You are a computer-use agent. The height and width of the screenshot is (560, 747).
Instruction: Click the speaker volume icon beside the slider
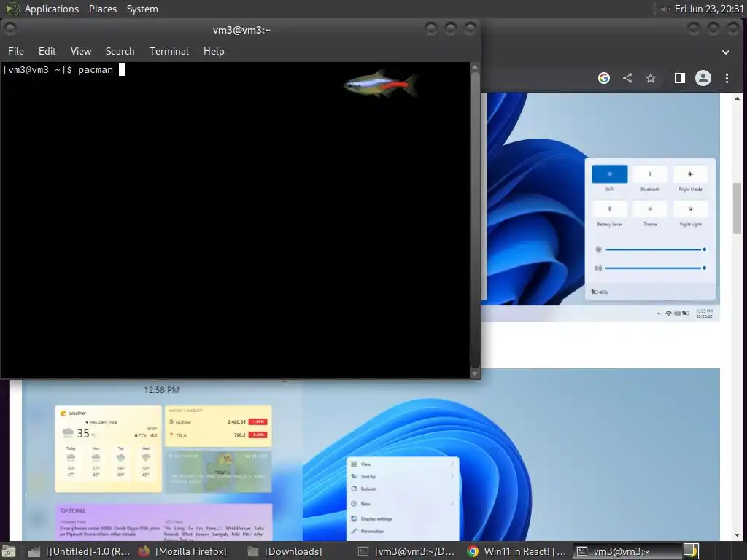tap(598, 268)
